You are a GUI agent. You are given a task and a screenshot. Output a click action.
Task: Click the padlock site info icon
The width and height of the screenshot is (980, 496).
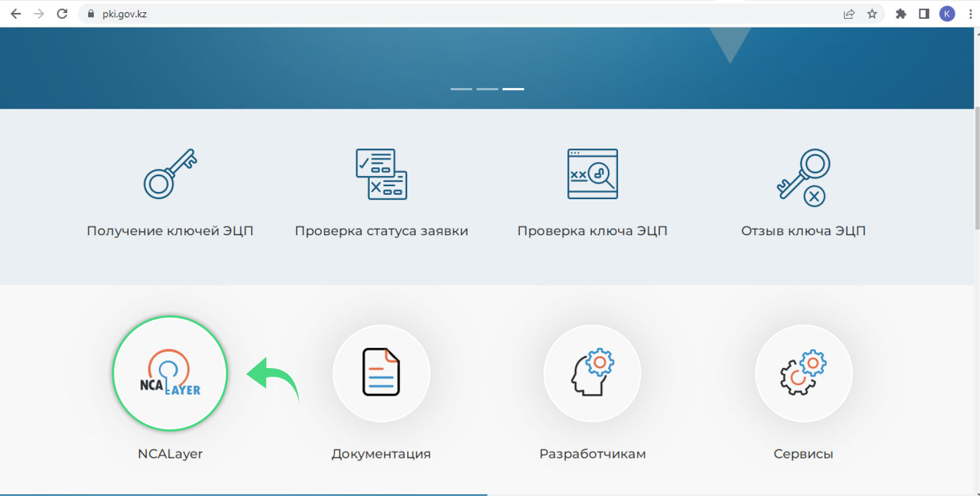(90, 14)
